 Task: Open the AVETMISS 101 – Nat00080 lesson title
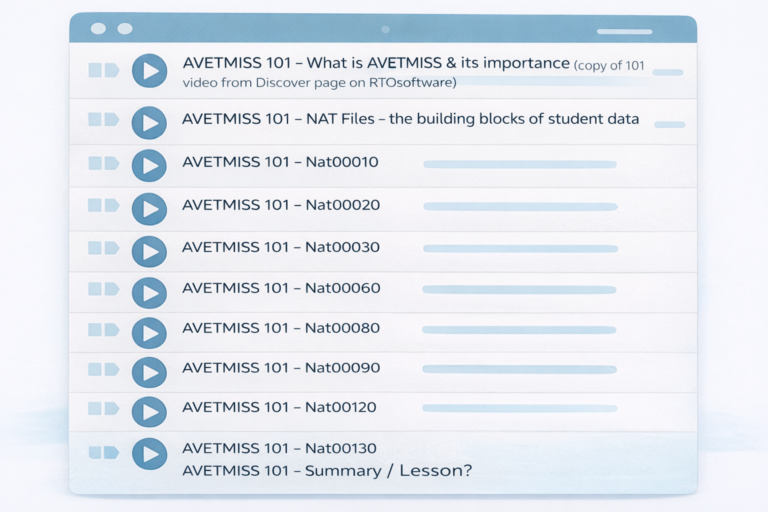[281, 328]
